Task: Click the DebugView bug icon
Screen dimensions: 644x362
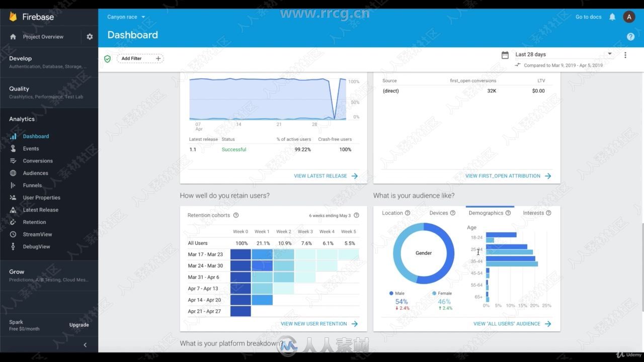Action: (13, 246)
